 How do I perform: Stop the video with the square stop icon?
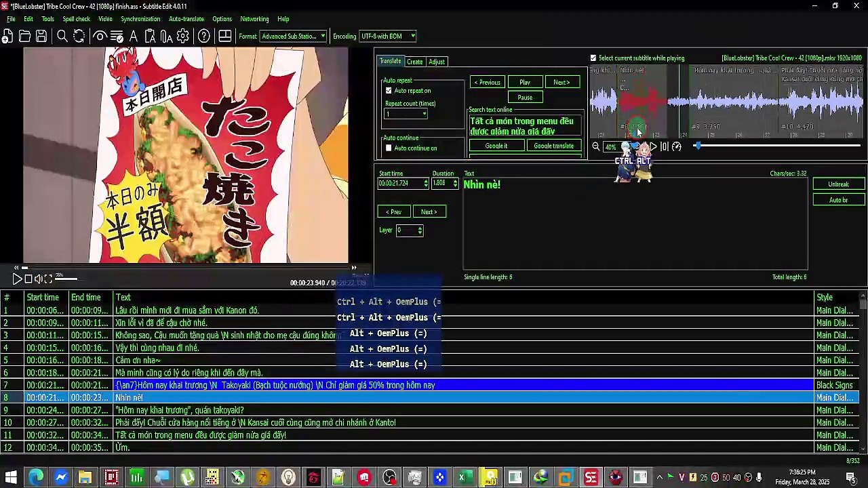point(28,279)
